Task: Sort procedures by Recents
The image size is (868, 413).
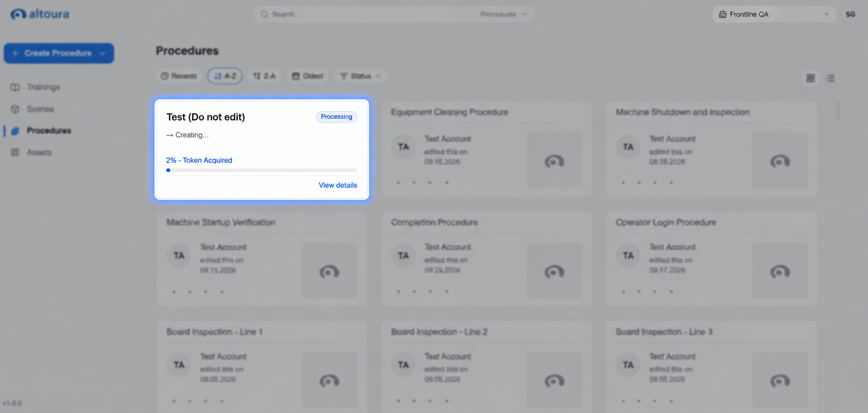Action: (179, 76)
